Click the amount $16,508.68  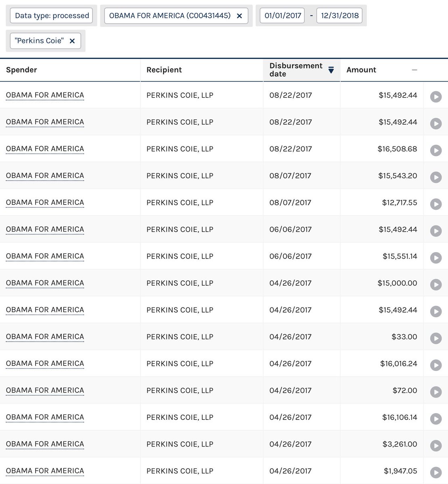click(397, 149)
